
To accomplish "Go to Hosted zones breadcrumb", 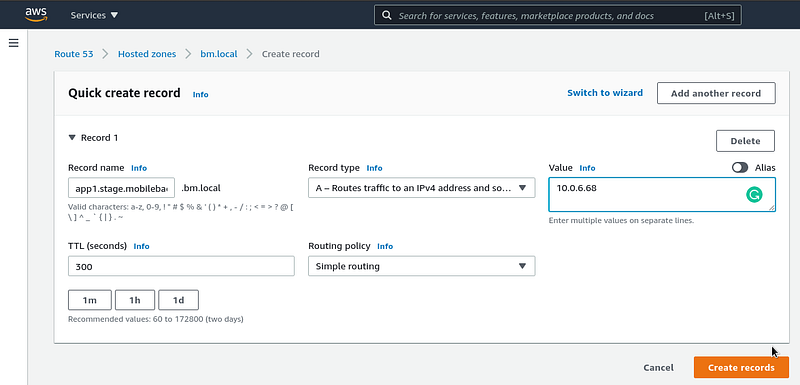I will click(x=147, y=54).
